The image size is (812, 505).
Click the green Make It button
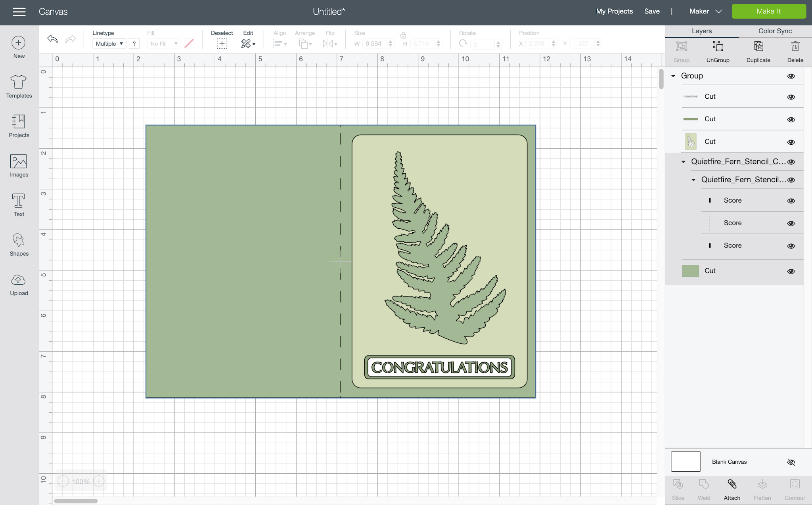pyautogui.click(x=768, y=11)
